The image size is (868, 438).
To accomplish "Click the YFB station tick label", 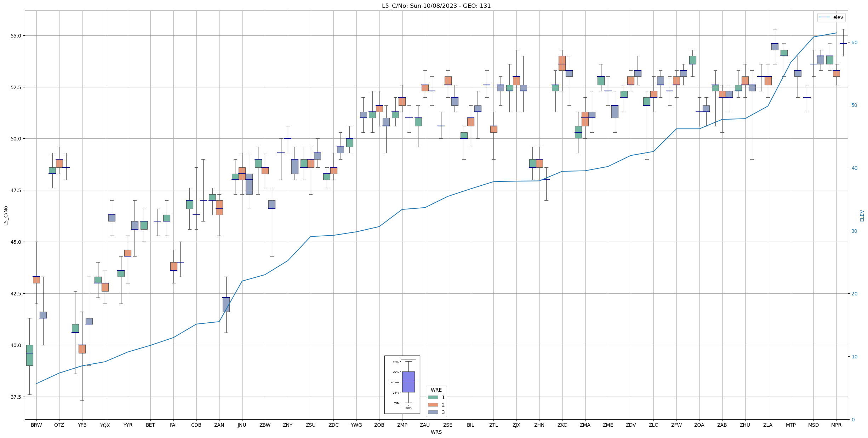I will (x=82, y=425).
